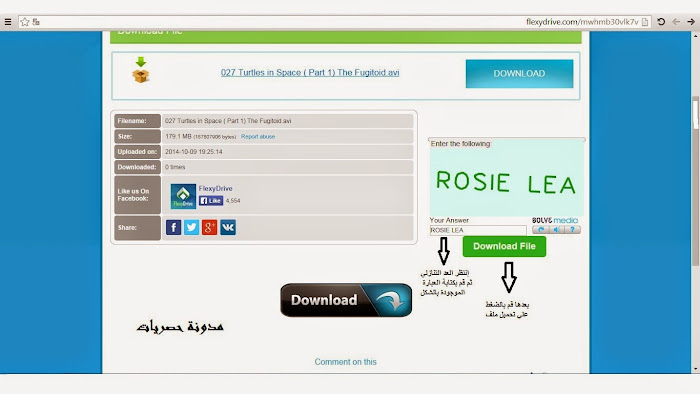Click the blue DOWNLOAD button

click(519, 74)
